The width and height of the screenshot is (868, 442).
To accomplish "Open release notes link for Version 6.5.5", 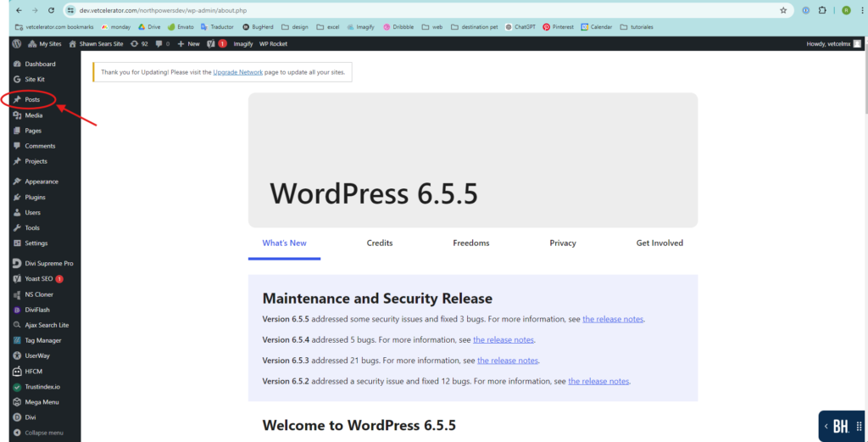I will (x=613, y=319).
